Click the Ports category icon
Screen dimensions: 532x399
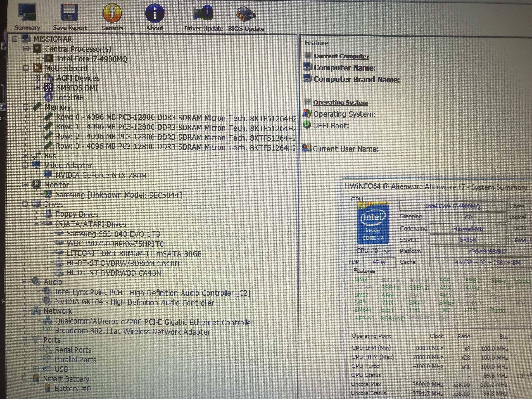click(35, 340)
